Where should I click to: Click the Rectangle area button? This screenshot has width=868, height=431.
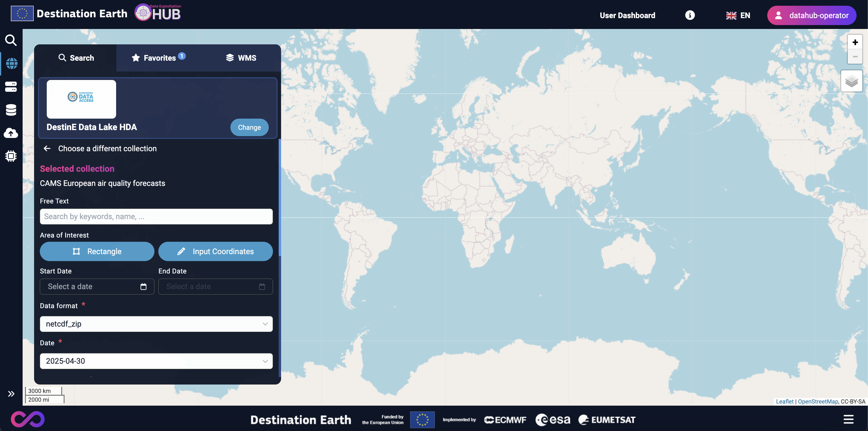pos(97,251)
